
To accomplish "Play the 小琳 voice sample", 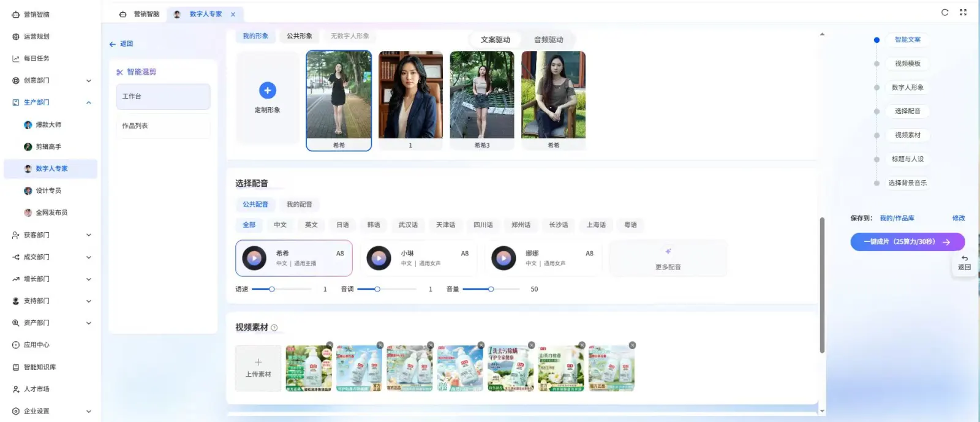I will point(379,258).
